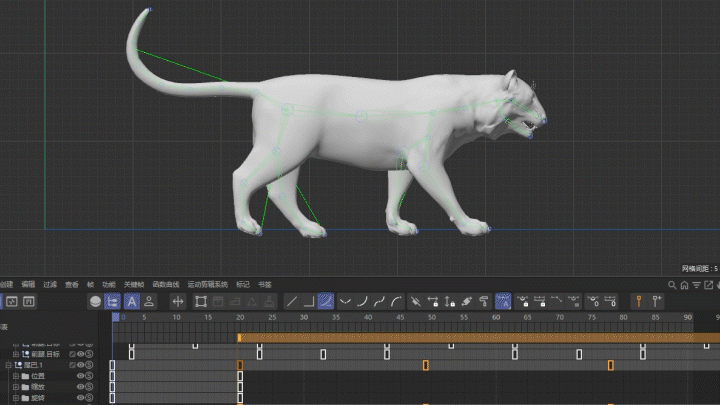This screenshot has height=405, width=720.
Task: Open the 关键帧 menu
Action: [134, 285]
